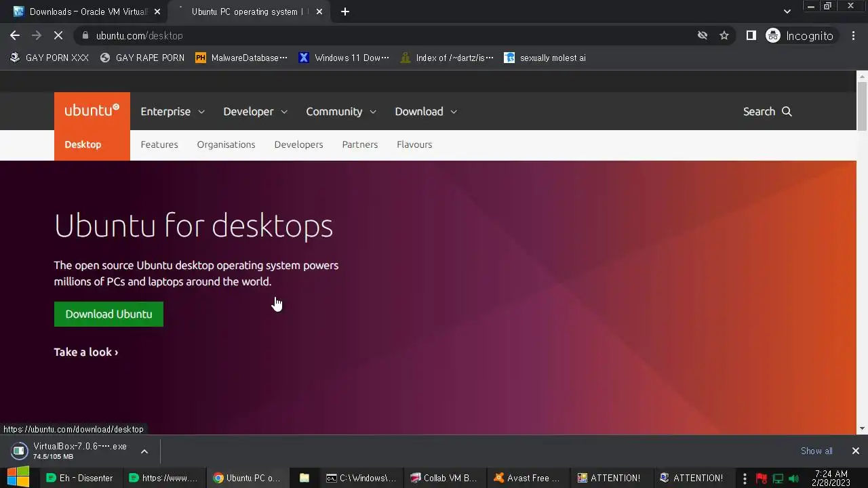The image size is (868, 488).
Task: Open a new browser tab
Action: click(344, 12)
